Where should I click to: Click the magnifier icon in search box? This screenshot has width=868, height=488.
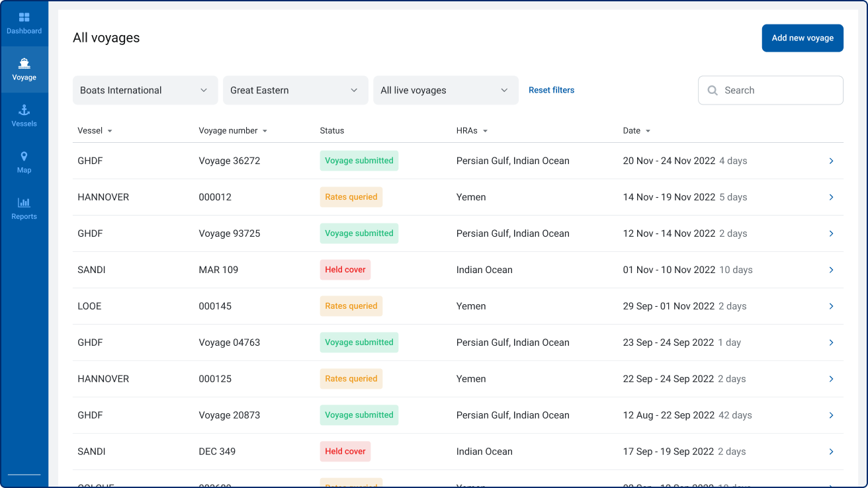713,91
